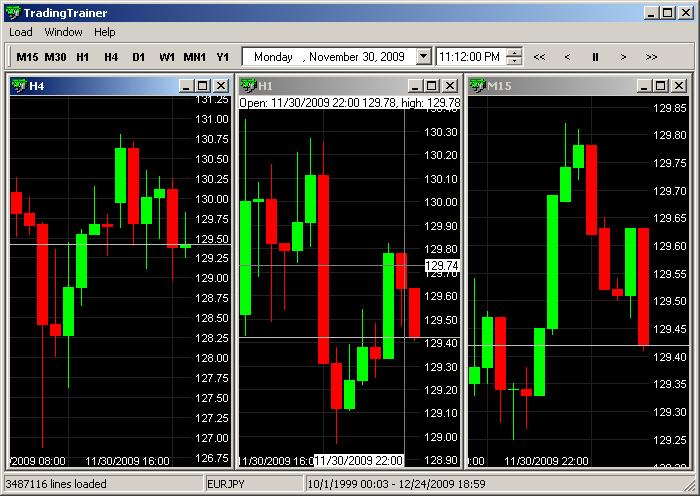Click the highlighted 11/30/2009 22:00 label in H1
This screenshot has width=700, height=496.
(359, 460)
